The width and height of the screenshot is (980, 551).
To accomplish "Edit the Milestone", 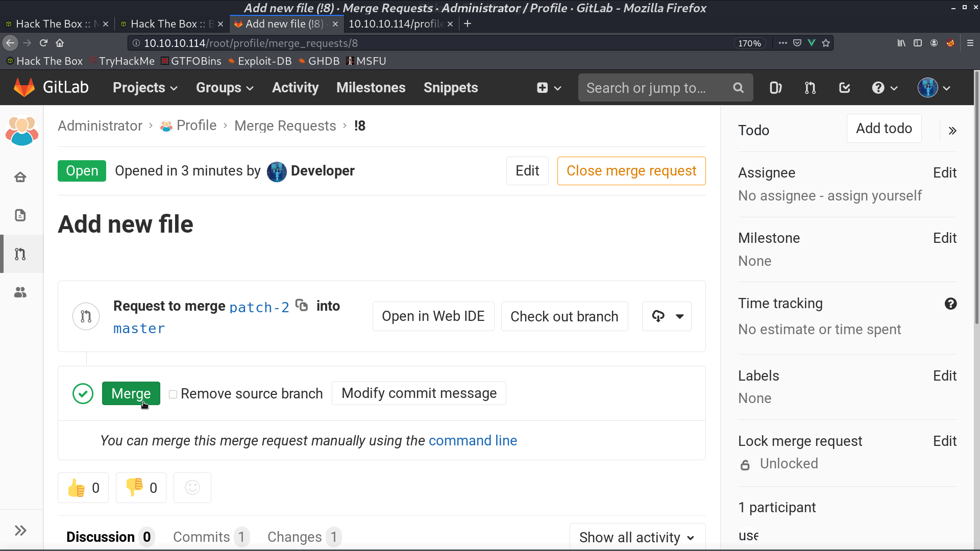I will [x=945, y=238].
